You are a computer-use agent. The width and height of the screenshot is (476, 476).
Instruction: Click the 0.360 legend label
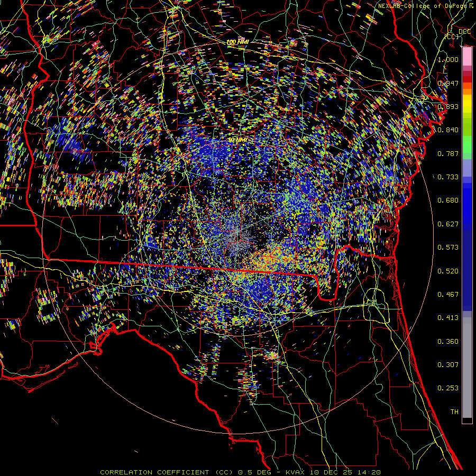pos(448,341)
